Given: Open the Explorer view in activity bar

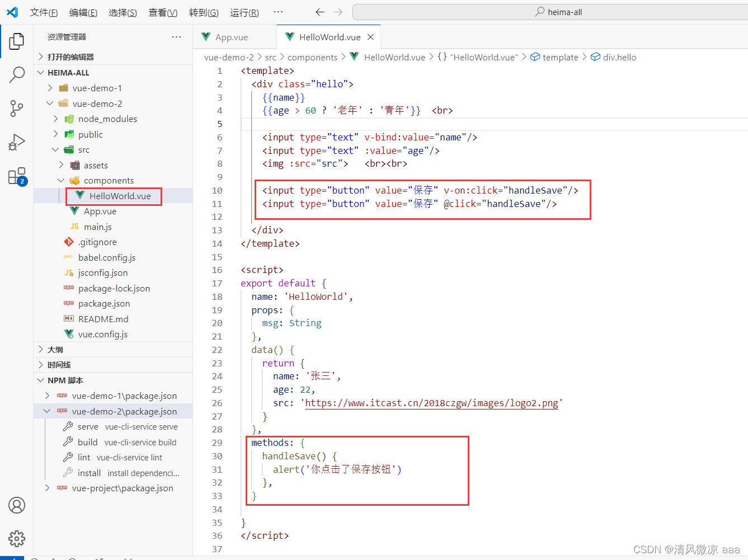Looking at the screenshot, I should click(17, 41).
